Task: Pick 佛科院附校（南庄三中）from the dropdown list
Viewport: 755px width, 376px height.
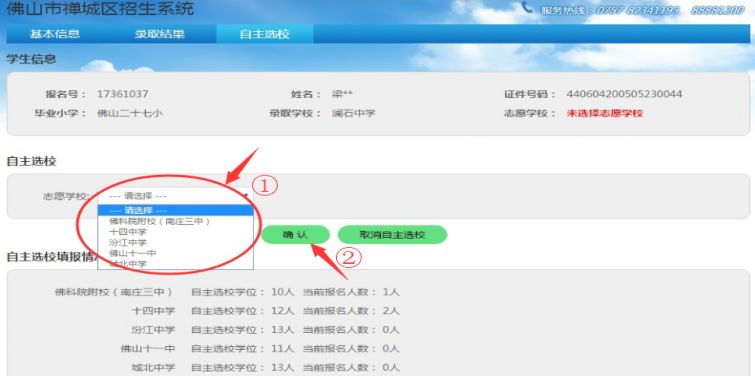Action: (175, 221)
